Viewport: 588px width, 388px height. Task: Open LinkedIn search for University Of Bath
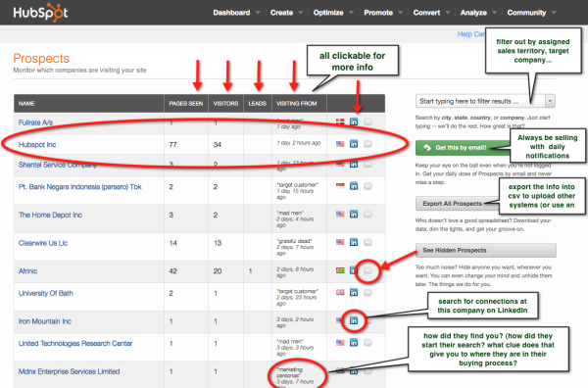[354, 292]
